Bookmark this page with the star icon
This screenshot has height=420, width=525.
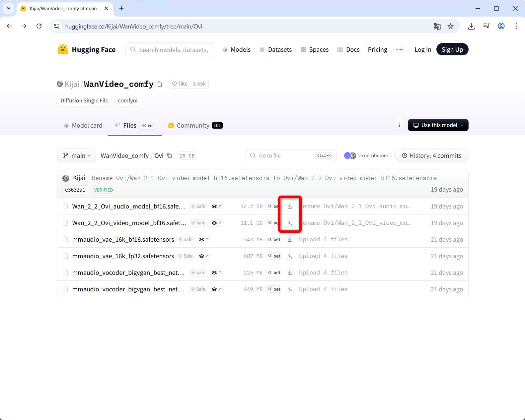450,27
